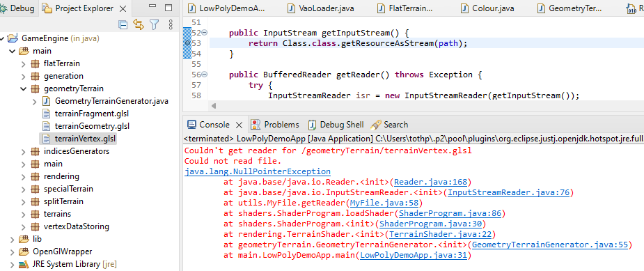Screen dimensions: 644x271
Task: Expand the flatTerrain package
Action: tap(24, 63)
